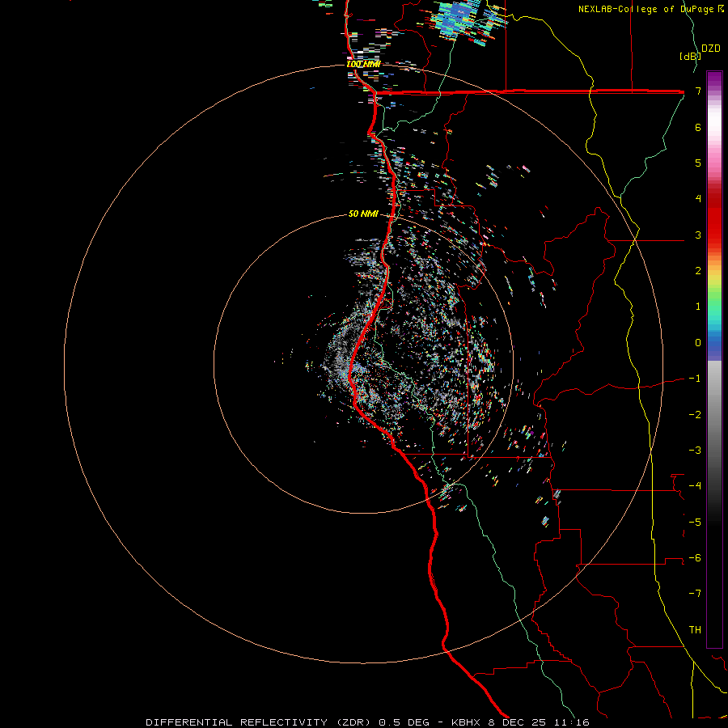Click the -2 value on the color scale
The image size is (728, 728).
coord(695,414)
